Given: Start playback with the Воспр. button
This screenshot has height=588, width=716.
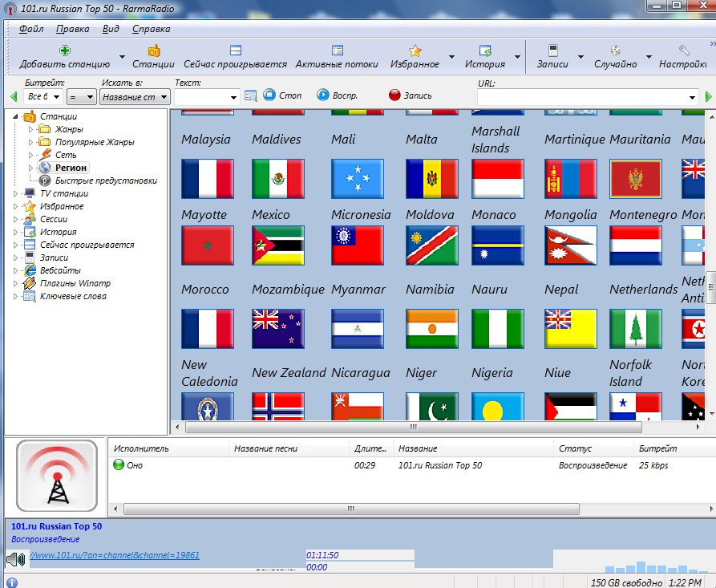Looking at the screenshot, I should pos(337,95).
